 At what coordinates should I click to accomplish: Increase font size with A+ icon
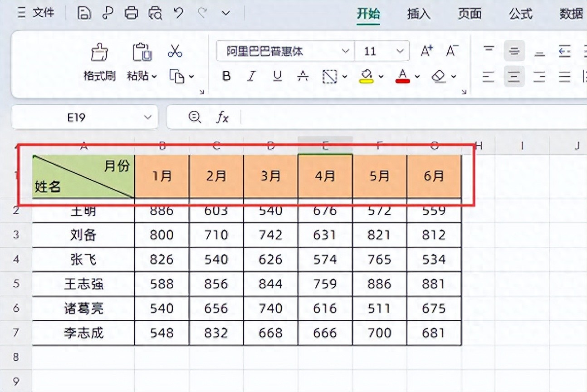(426, 51)
